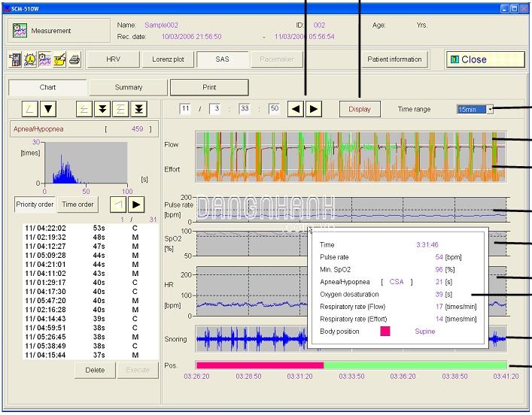Click the waveform analysis toolbar icon

coord(45,59)
